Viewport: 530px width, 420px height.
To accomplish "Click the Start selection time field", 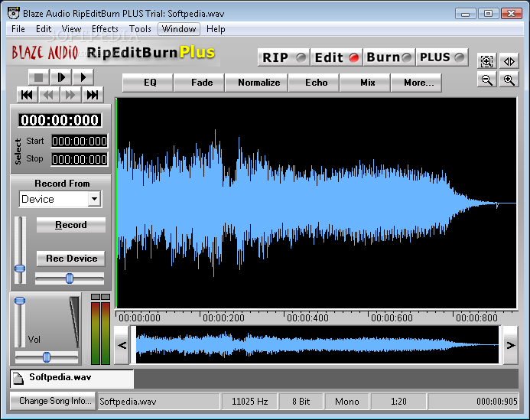I will (80, 141).
